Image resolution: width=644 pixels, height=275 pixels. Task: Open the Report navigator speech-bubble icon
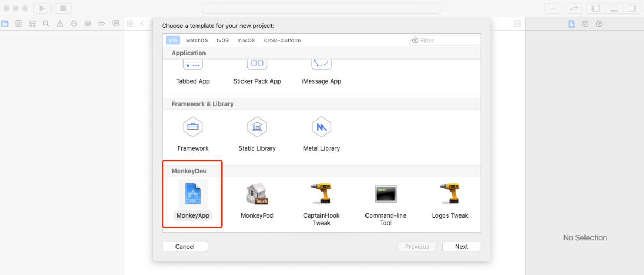tap(115, 24)
